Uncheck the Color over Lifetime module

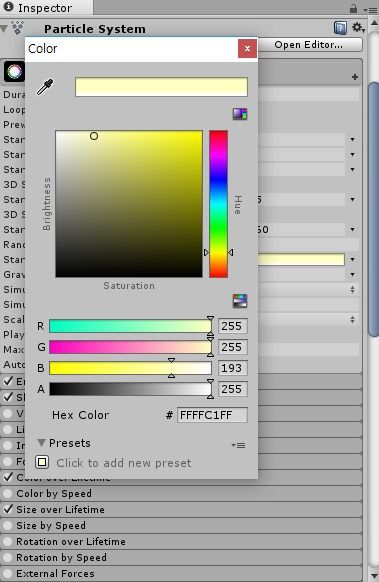(x=7, y=477)
